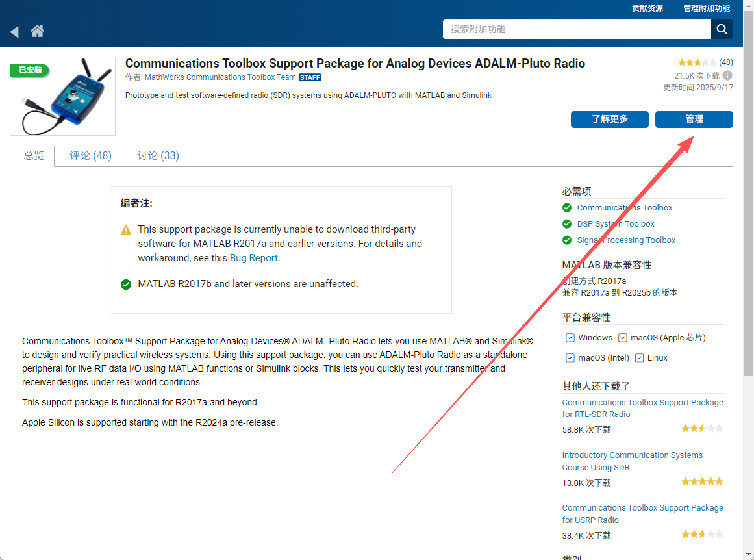Switch to the 评论 (48) tab
754x560 pixels.
[90, 156]
